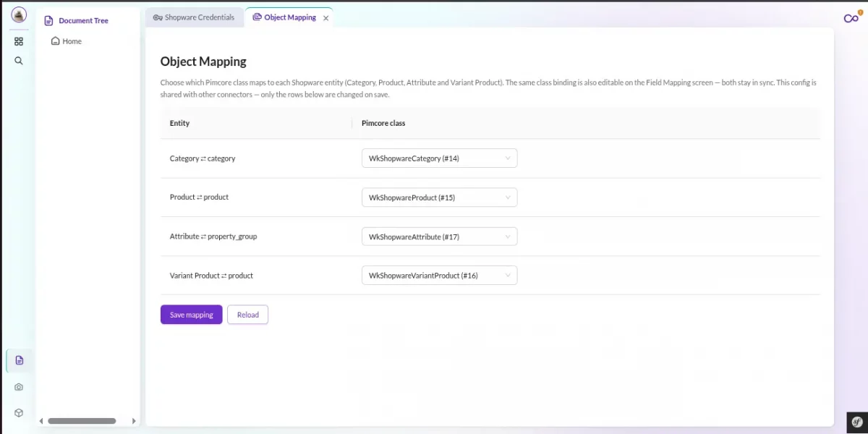Select the Documents icon in left sidebar

pos(19,360)
